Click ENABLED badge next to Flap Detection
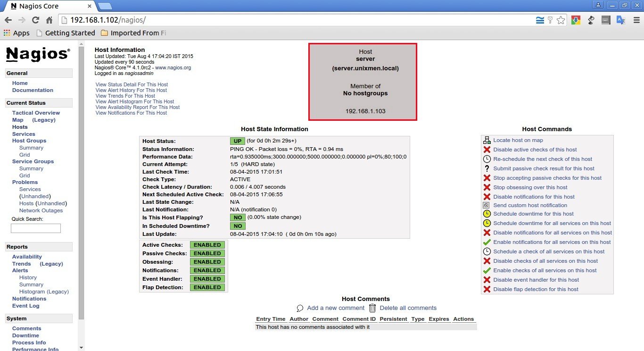 207,287
